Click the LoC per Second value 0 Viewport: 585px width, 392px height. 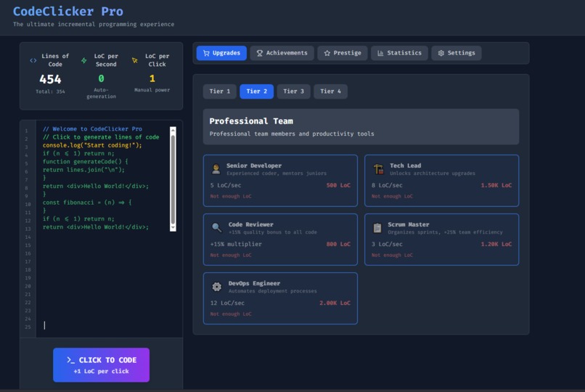pyautogui.click(x=101, y=78)
